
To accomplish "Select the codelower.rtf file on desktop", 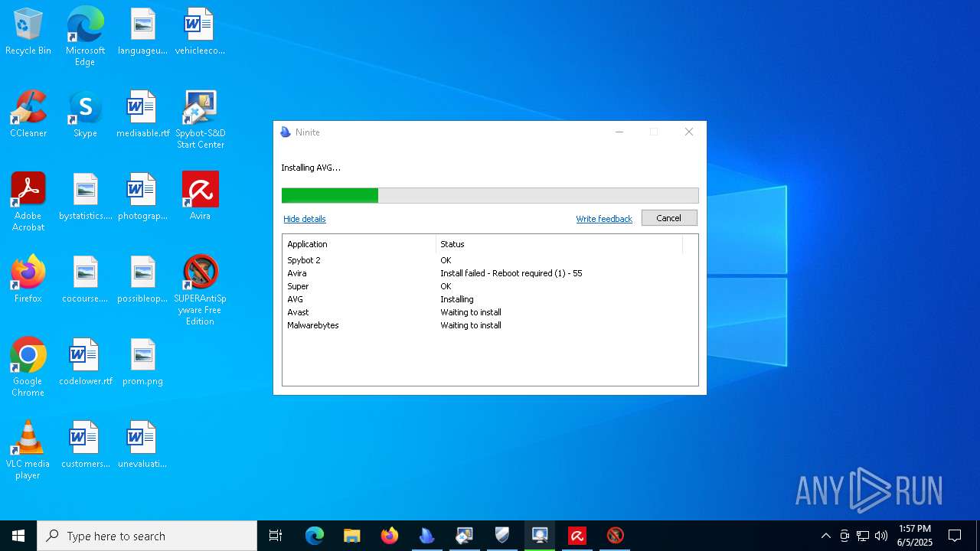I will pyautogui.click(x=85, y=363).
